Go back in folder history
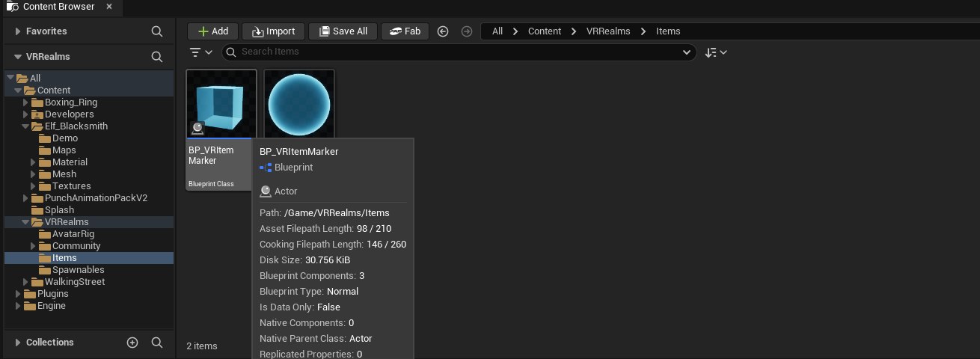980x359 pixels. (x=443, y=31)
